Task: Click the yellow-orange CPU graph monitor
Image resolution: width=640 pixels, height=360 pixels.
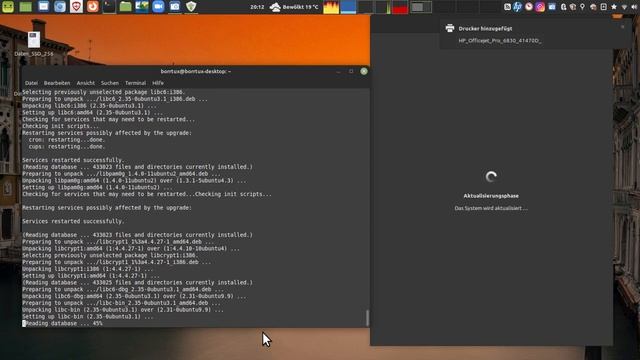Action: 331,7
